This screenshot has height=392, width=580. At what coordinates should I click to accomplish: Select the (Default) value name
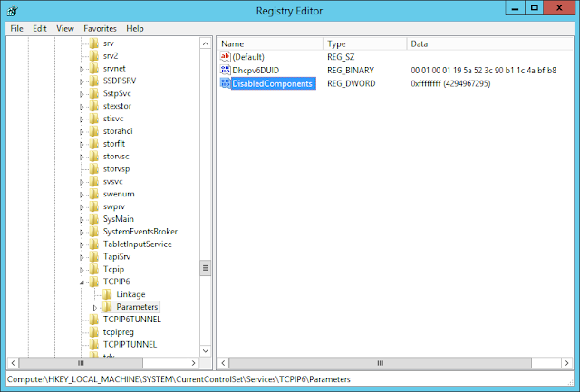coord(248,57)
